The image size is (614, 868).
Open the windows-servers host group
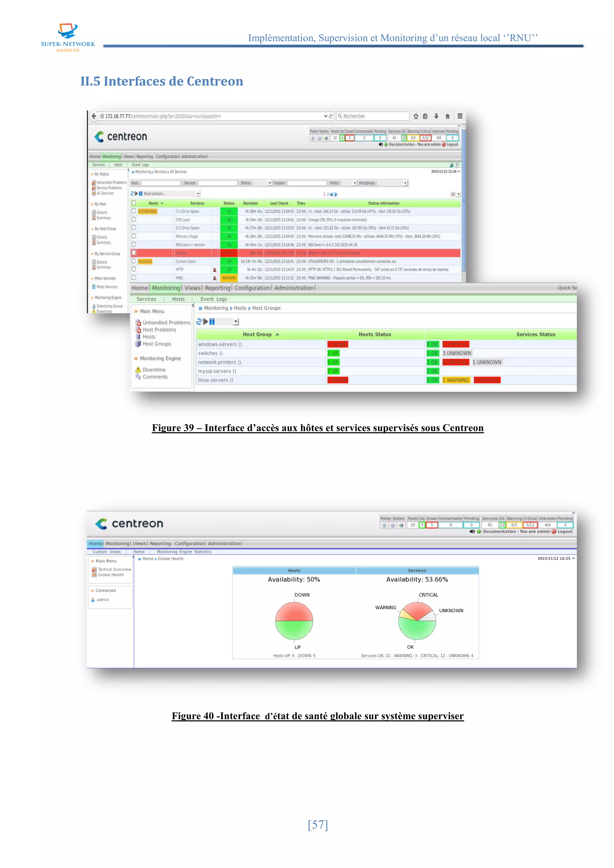click(x=220, y=344)
